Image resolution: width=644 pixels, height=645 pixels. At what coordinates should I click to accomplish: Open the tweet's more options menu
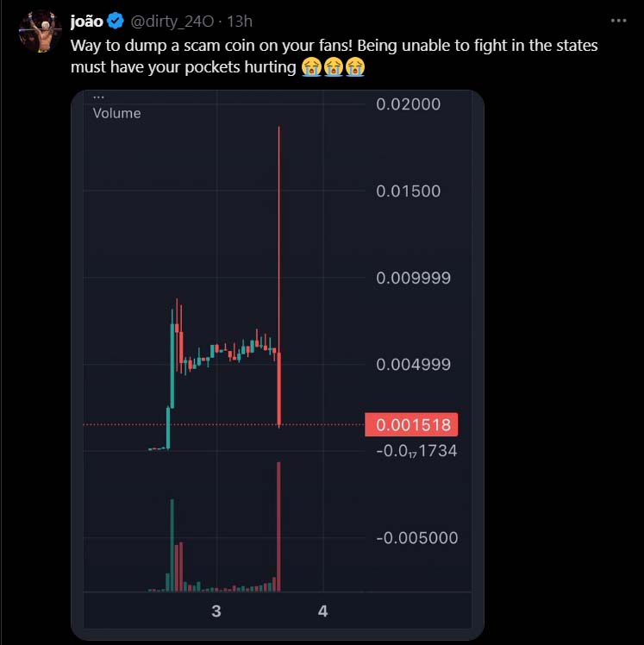tap(618, 21)
